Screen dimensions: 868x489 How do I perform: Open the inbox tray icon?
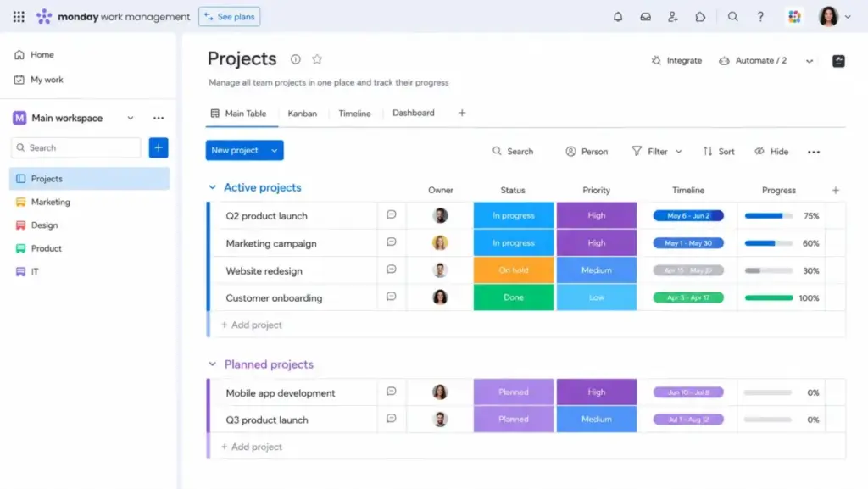click(645, 17)
